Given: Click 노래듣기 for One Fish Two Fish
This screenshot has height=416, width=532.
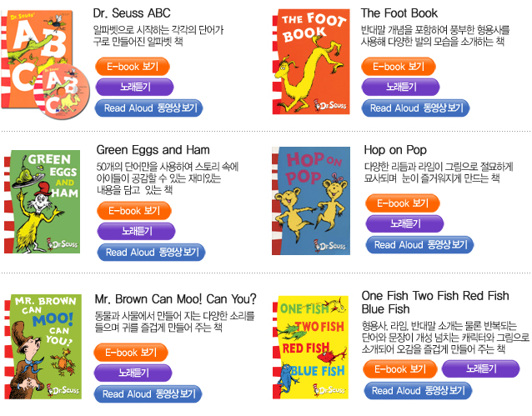Looking at the screenshot, I should [x=481, y=368].
